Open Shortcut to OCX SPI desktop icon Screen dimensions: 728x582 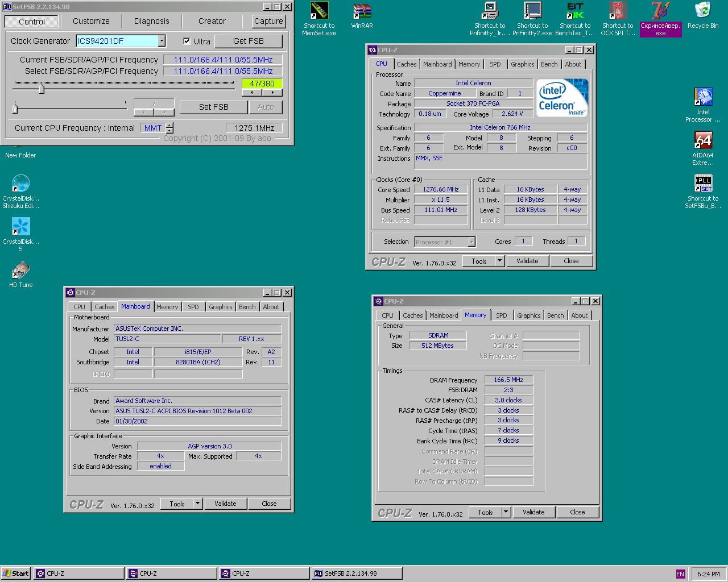point(618,19)
